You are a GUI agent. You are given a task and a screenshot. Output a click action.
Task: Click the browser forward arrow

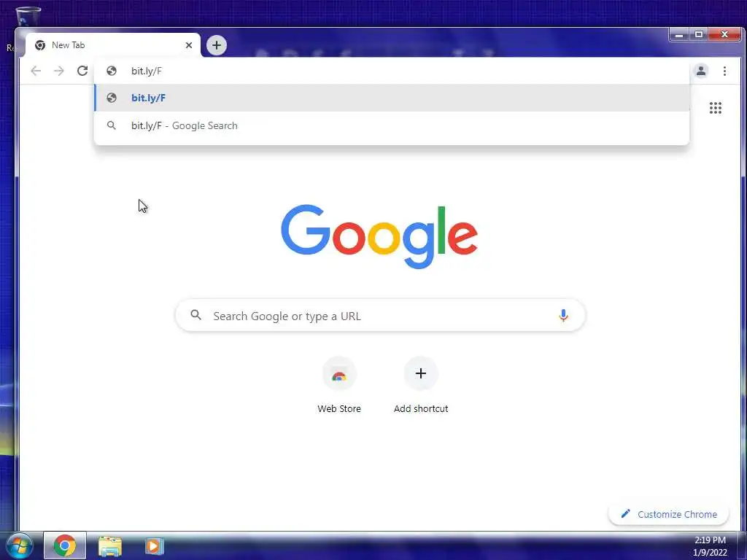[x=58, y=71]
